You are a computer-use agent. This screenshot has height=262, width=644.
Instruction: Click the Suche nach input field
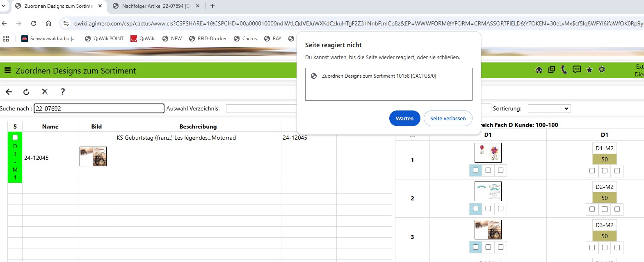(x=99, y=108)
